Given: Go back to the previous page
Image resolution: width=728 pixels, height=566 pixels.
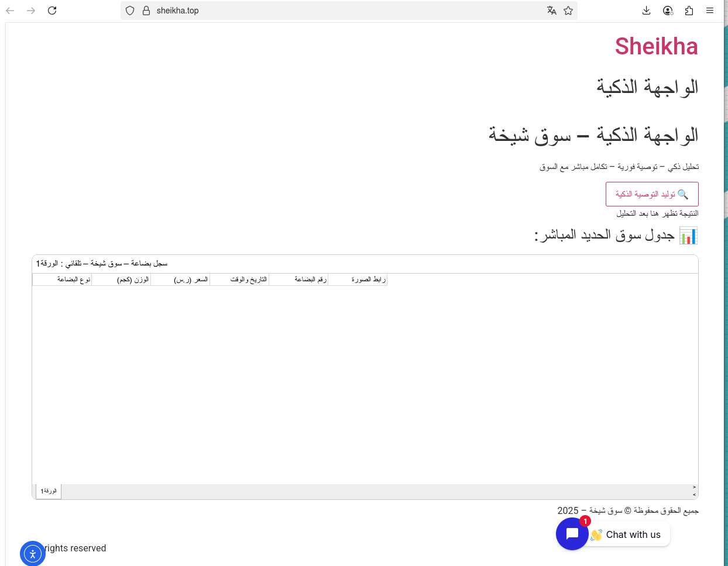Looking at the screenshot, I should tap(10, 11).
